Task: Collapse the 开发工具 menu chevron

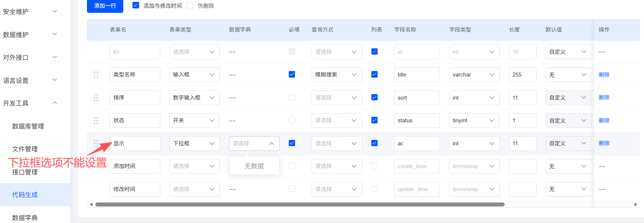Action: tap(55, 103)
